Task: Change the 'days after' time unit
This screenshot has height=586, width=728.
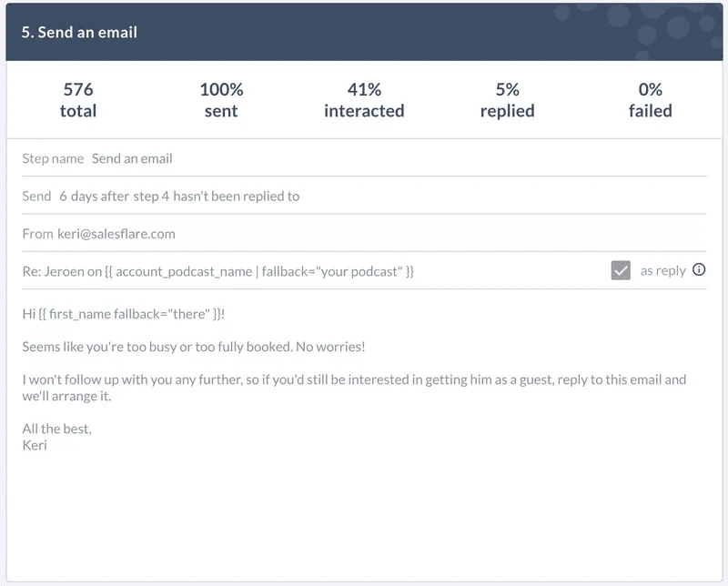Action: tap(100, 197)
